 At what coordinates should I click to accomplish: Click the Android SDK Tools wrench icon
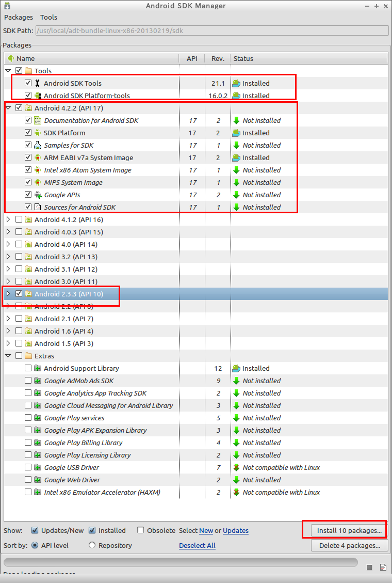tap(38, 83)
